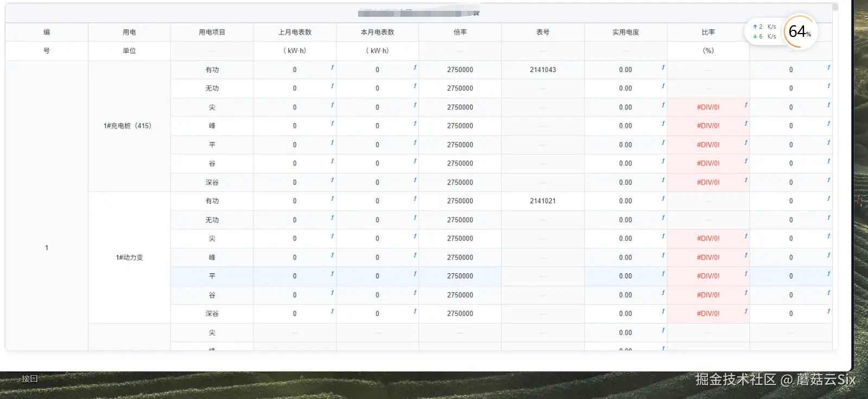Click #DIV/0! in 1#动力变 谷 row
Image resolution: width=868 pixels, height=399 pixels.
click(708, 295)
